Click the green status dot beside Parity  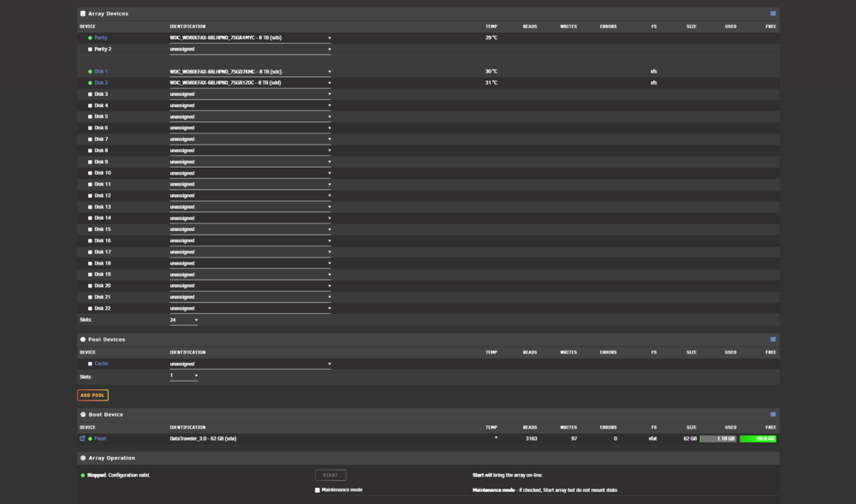click(90, 39)
